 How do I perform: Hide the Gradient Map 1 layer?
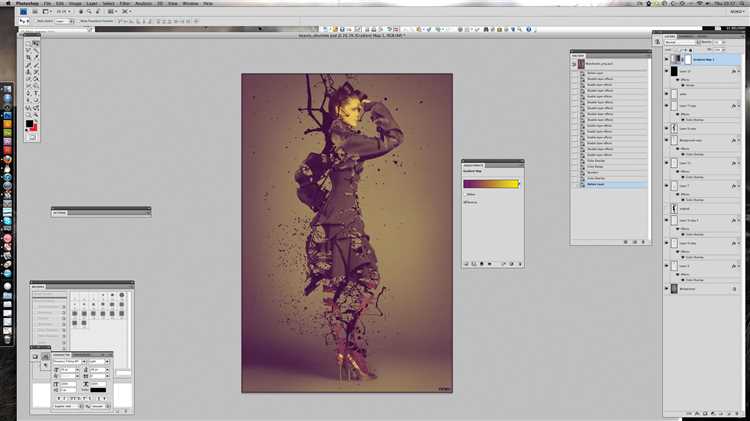pos(667,59)
